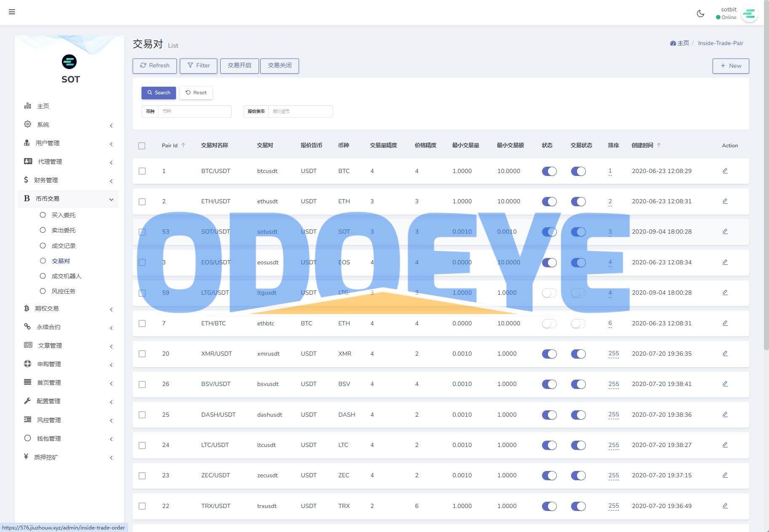This screenshot has width=769, height=532.
Task: Click the blue Search button
Action: pyautogui.click(x=159, y=93)
